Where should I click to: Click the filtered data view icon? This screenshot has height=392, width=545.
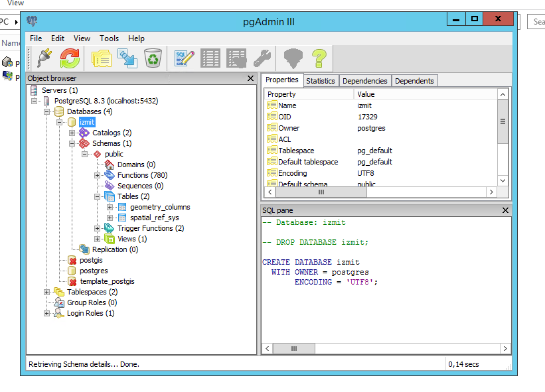click(236, 58)
